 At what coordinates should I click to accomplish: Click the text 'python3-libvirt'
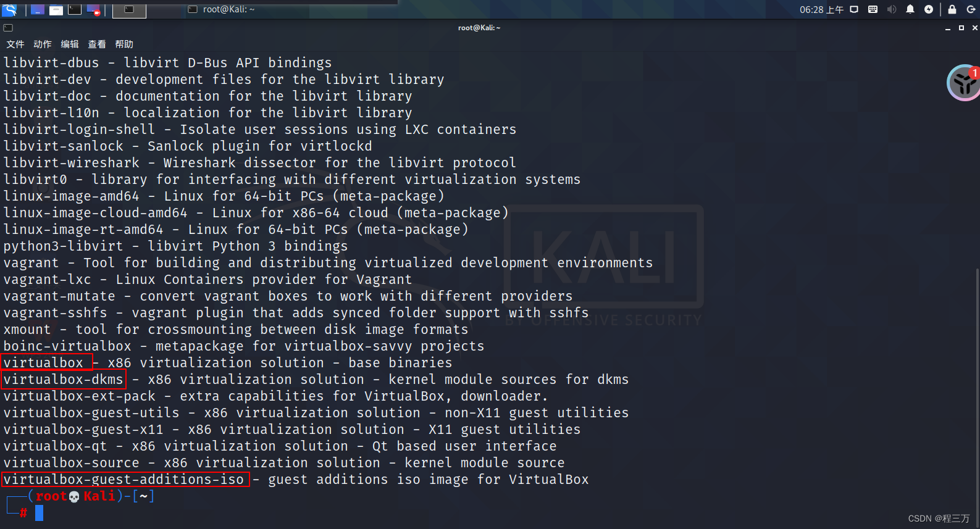63,246
